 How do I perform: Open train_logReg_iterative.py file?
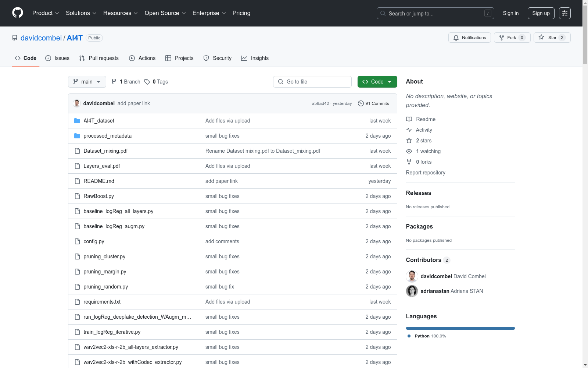tap(112, 332)
